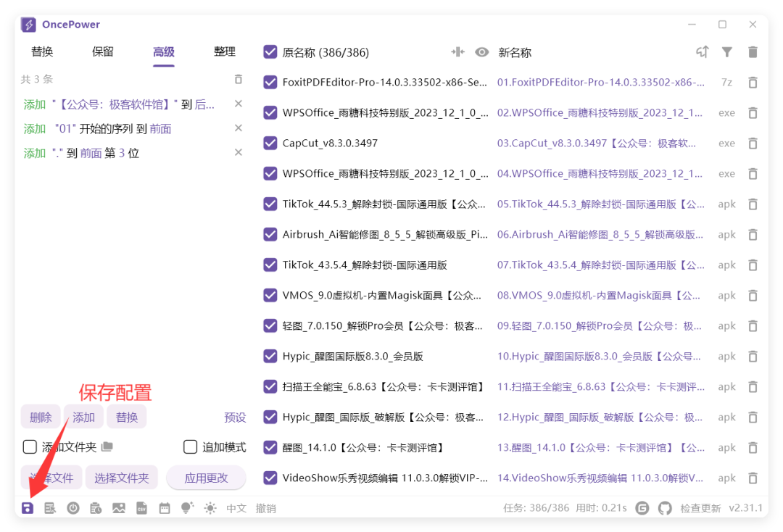This screenshot has height=532, width=783.
Task: Delete the Airbrush_Ai智能修图 row via trash icon
Action: [753, 235]
